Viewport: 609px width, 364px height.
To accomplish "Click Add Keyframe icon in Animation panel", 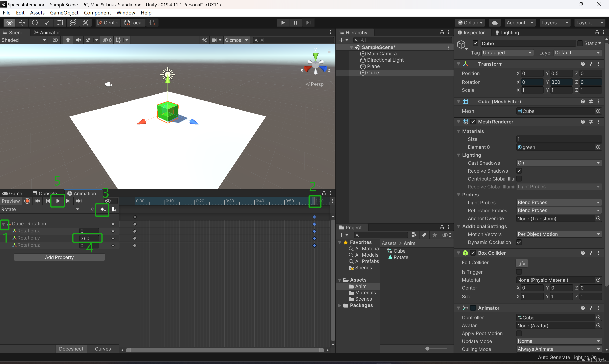I will 102,209.
